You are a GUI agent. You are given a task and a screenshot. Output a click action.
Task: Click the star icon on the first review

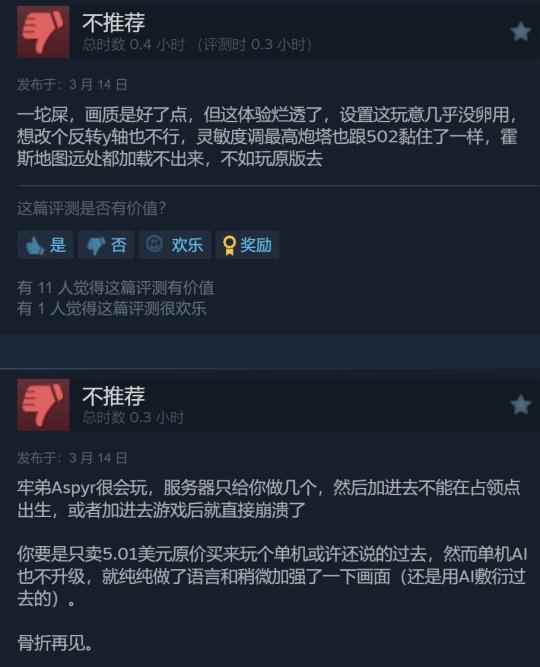tap(520, 32)
